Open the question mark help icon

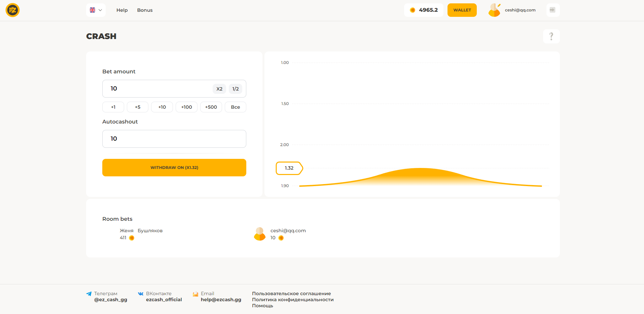coord(551,36)
